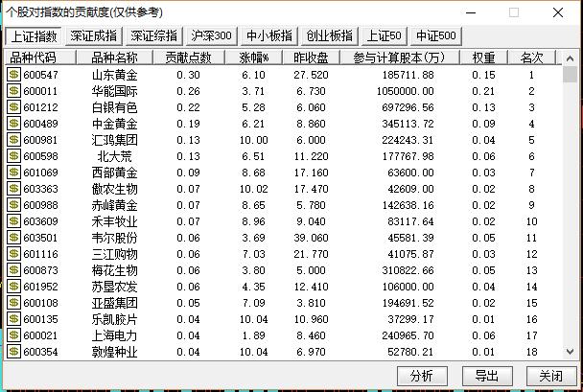583x392 pixels.
Task: Click the stock icon beside code 600354
Action: point(13,352)
